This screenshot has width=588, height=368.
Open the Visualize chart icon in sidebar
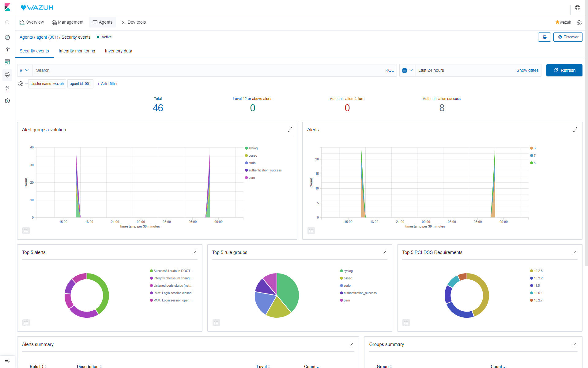(7, 49)
